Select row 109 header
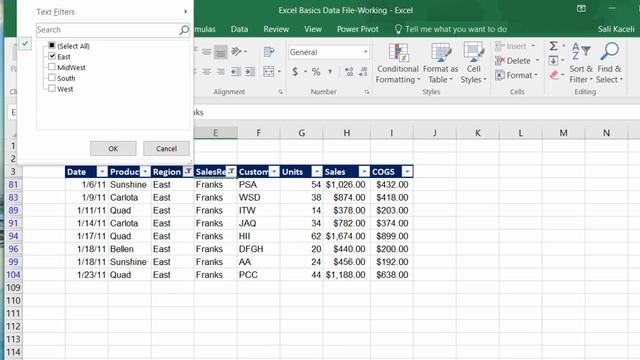Viewport: 640px width, 360px height. (13, 288)
